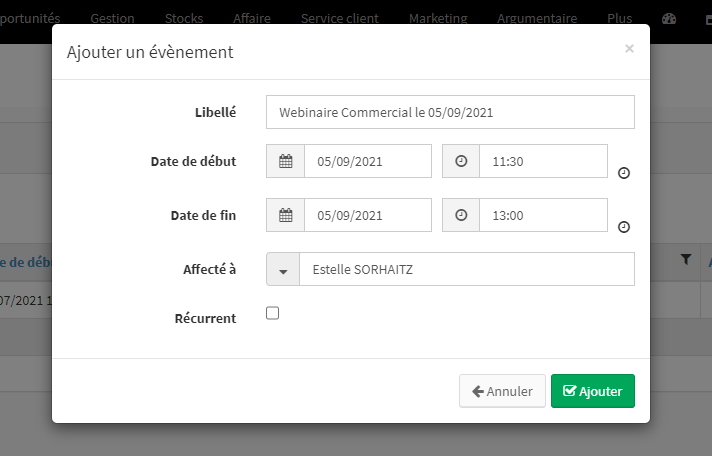Image resolution: width=712 pixels, height=456 pixels.
Task: Click the clock icon beside the 13:00 field
Action: [461, 215]
